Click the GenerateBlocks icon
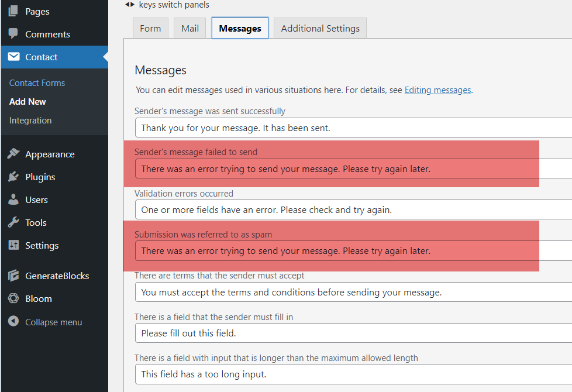 click(13, 276)
